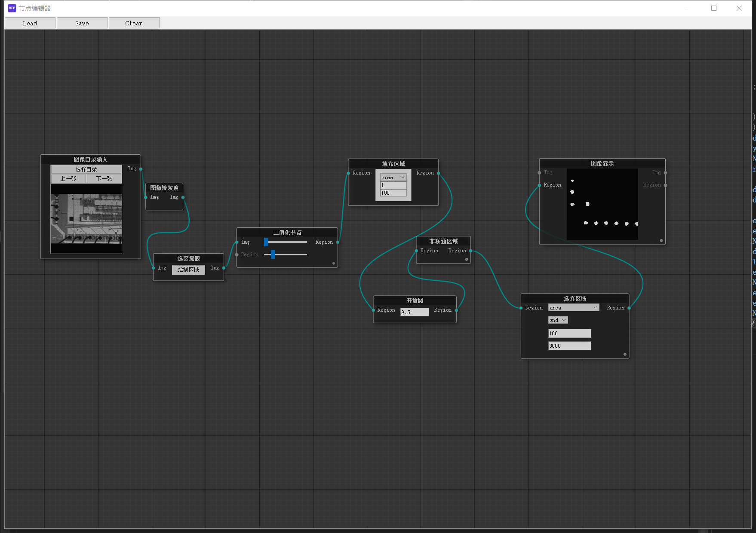Click the Img output port of 图像目录输入
Viewport: 756px width, 533px height.
141,169
